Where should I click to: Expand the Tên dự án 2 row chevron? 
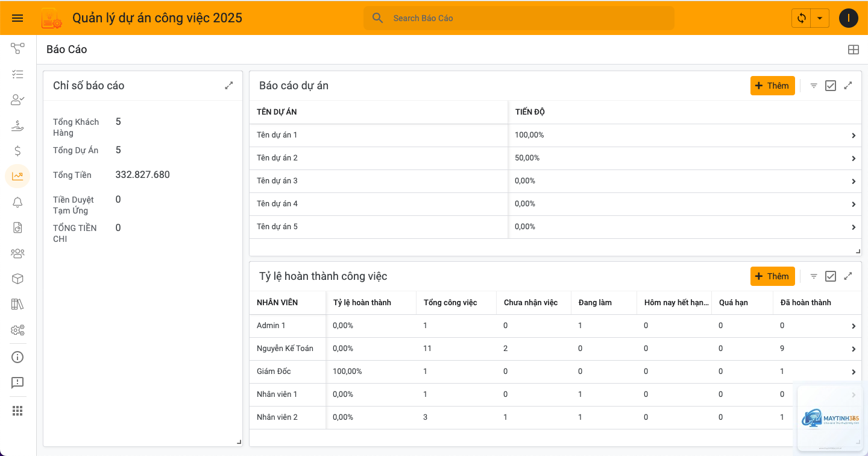point(854,159)
